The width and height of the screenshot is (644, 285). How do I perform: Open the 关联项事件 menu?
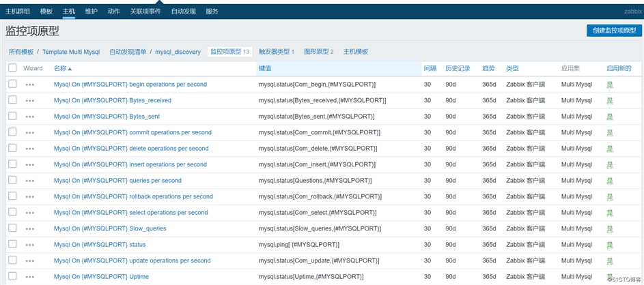point(145,12)
